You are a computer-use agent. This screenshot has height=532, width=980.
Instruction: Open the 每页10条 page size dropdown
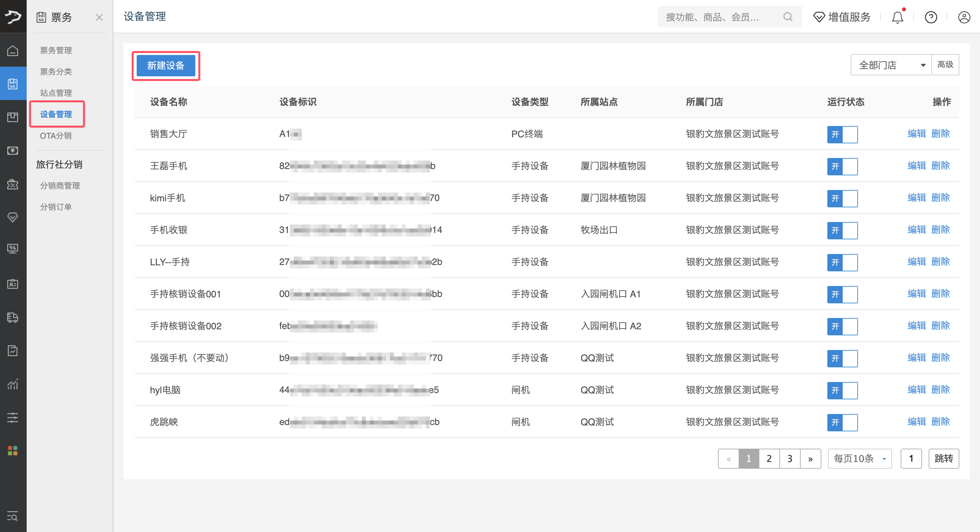[859, 459]
